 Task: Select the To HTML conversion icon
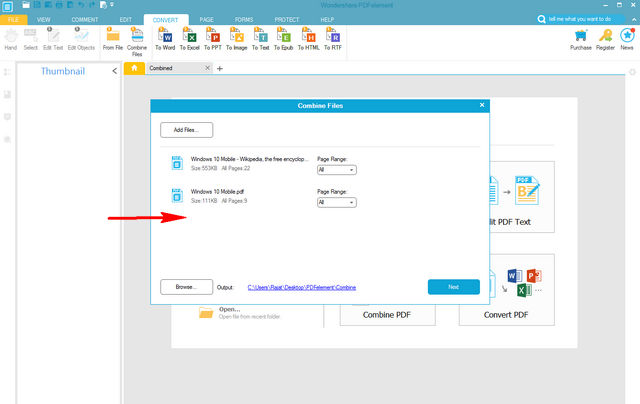point(309,39)
